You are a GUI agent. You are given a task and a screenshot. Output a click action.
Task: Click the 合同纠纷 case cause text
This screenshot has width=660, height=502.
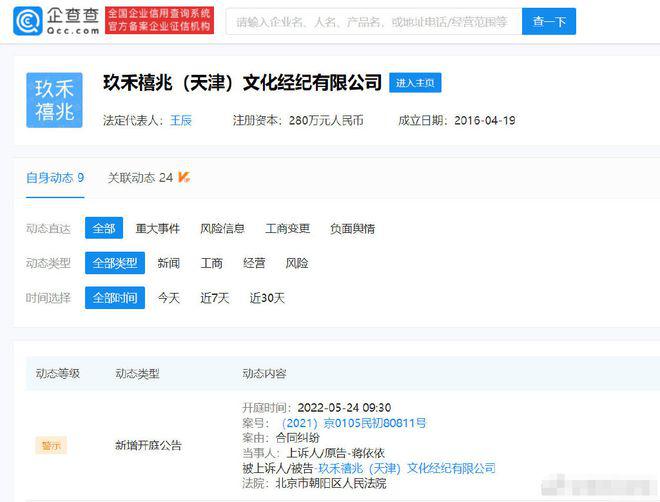point(298,438)
